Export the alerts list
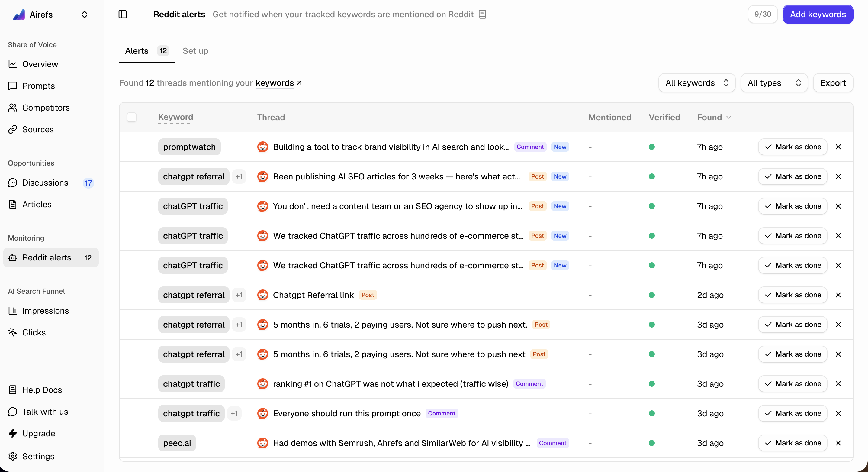Screen dimensions: 868x472 833,82
